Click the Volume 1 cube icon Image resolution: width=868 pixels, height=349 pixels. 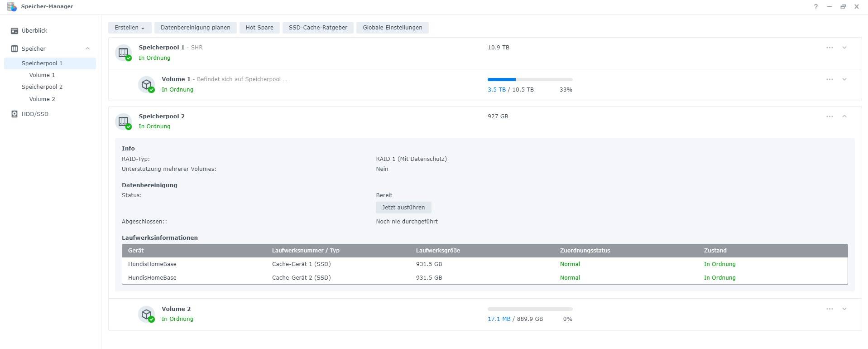point(146,84)
